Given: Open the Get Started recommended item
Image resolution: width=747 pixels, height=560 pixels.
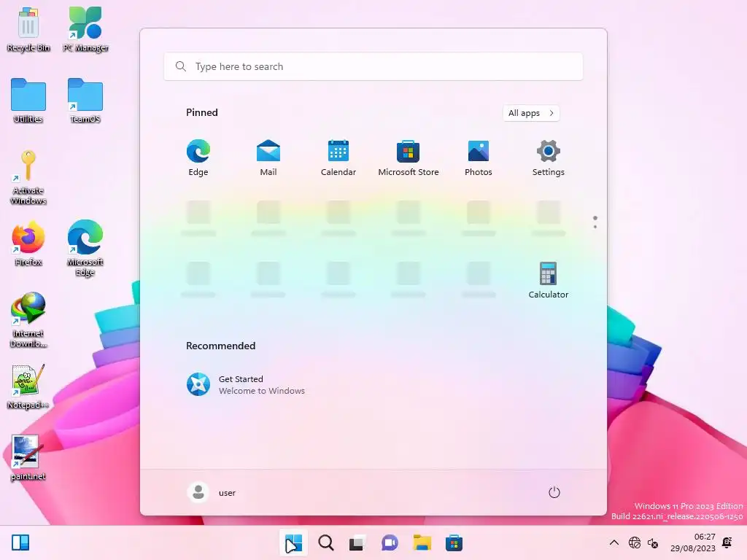Looking at the screenshot, I should point(246,384).
